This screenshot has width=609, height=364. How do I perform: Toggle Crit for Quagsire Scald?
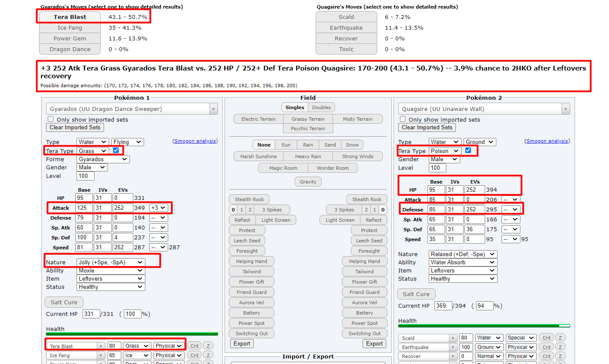point(547,338)
